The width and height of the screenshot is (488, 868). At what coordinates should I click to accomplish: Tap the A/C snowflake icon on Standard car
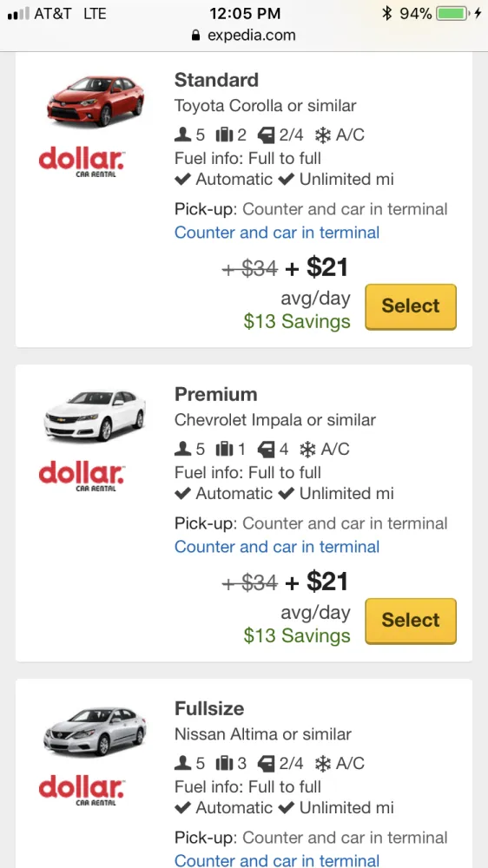pos(323,135)
